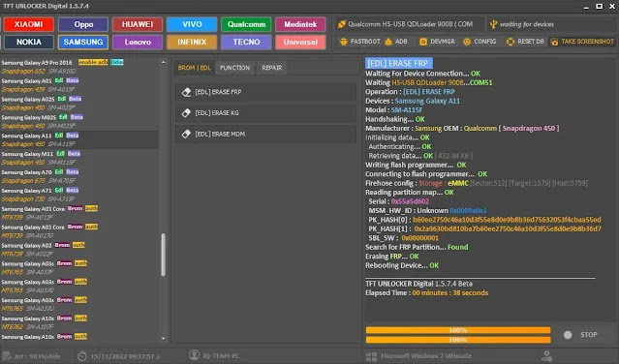The height and width of the screenshot is (364, 619).
Task: Select Samsung Galaxy A10s SM-A107F entry
Action: coord(79,322)
